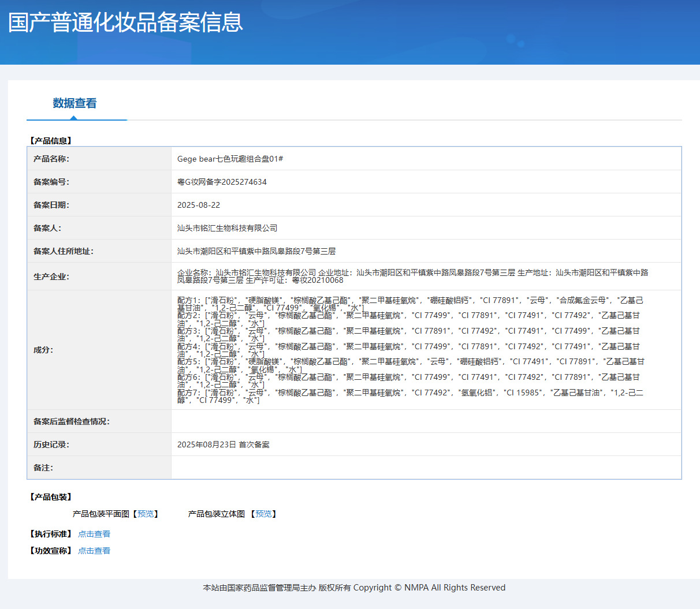Click the 配方1 ingredients line
The image size is (700, 609).
(x=410, y=304)
